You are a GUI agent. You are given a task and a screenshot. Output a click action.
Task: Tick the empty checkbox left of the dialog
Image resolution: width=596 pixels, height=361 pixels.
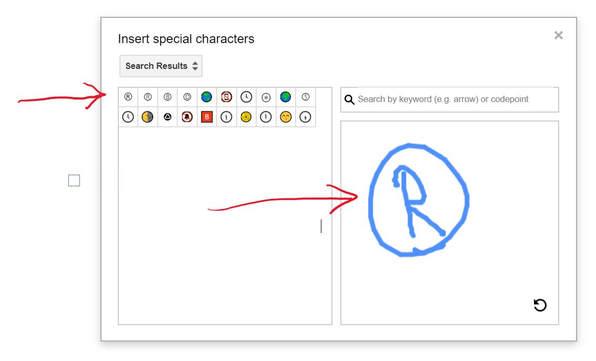(x=74, y=180)
